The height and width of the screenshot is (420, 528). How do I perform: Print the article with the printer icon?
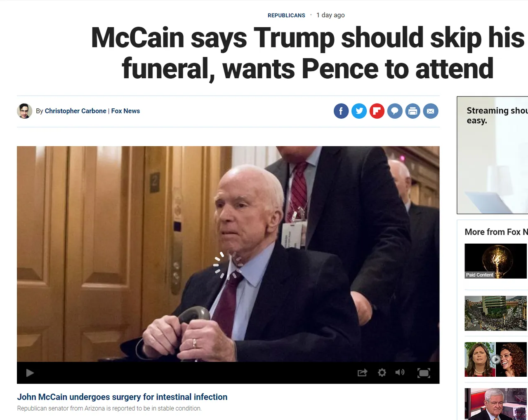pyautogui.click(x=413, y=111)
